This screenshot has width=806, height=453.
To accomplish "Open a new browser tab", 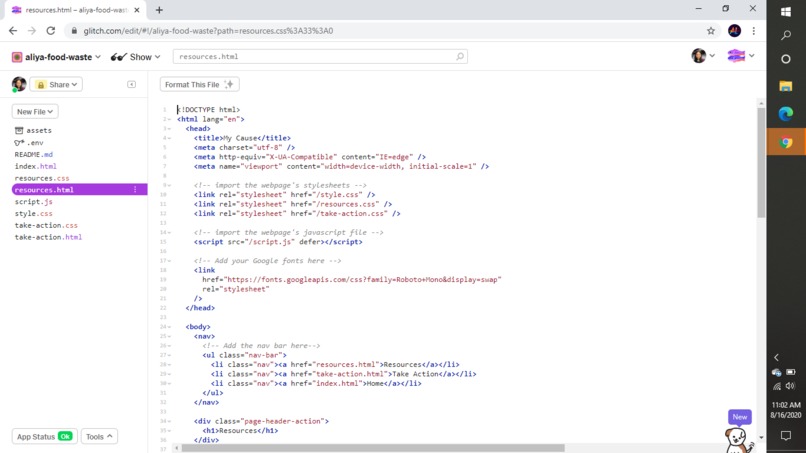I will (159, 10).
